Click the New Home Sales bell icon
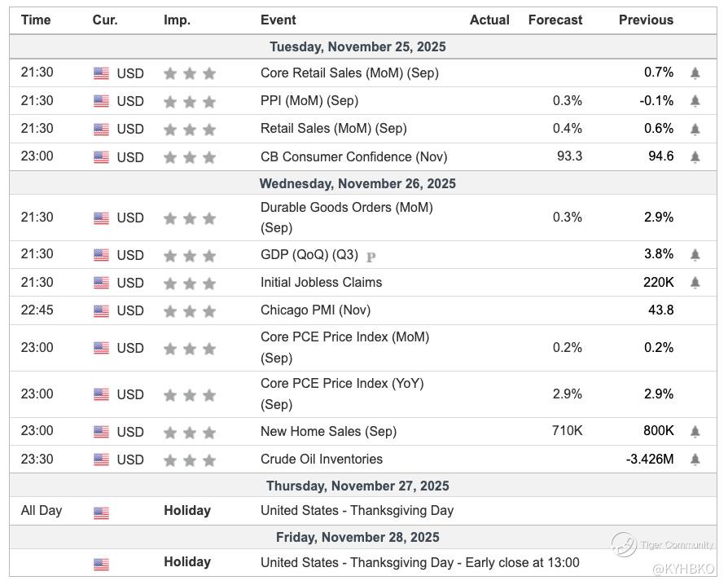The height and width of the screenshot is (585, 728). [695, 431]
